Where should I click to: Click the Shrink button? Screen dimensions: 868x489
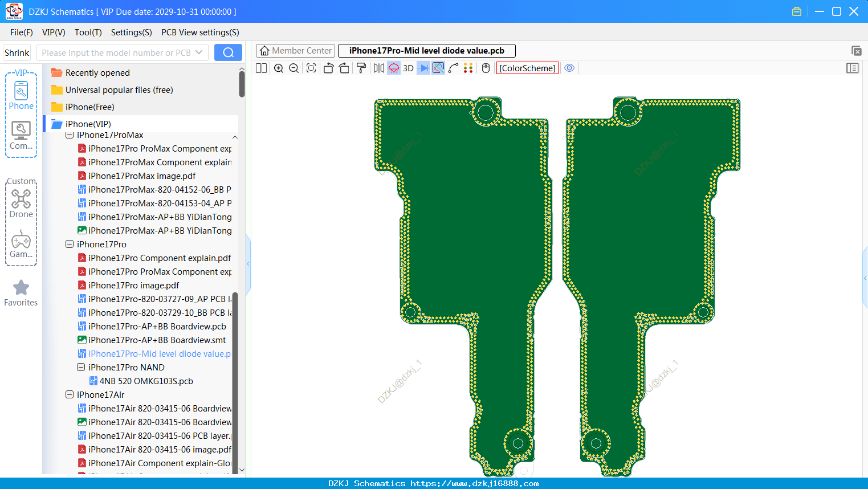(17, 52)
